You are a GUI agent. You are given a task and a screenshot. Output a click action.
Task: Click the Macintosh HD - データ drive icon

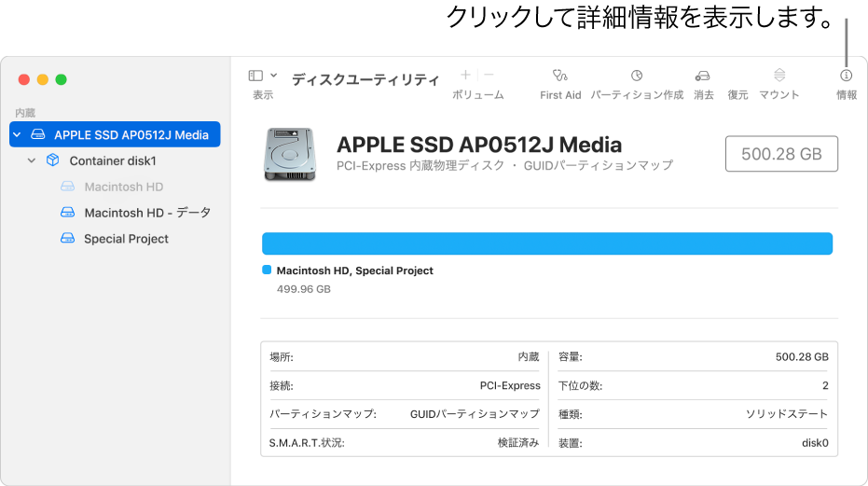67,213
